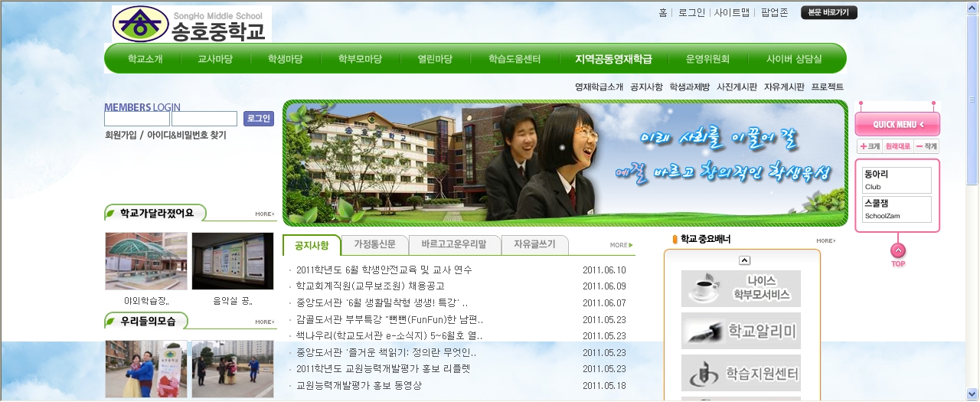Image resolution: width=980 pixels, height=402 pixels.
Task: Open the 야외학습장 photo thumbnail
Action: point(145,261)
